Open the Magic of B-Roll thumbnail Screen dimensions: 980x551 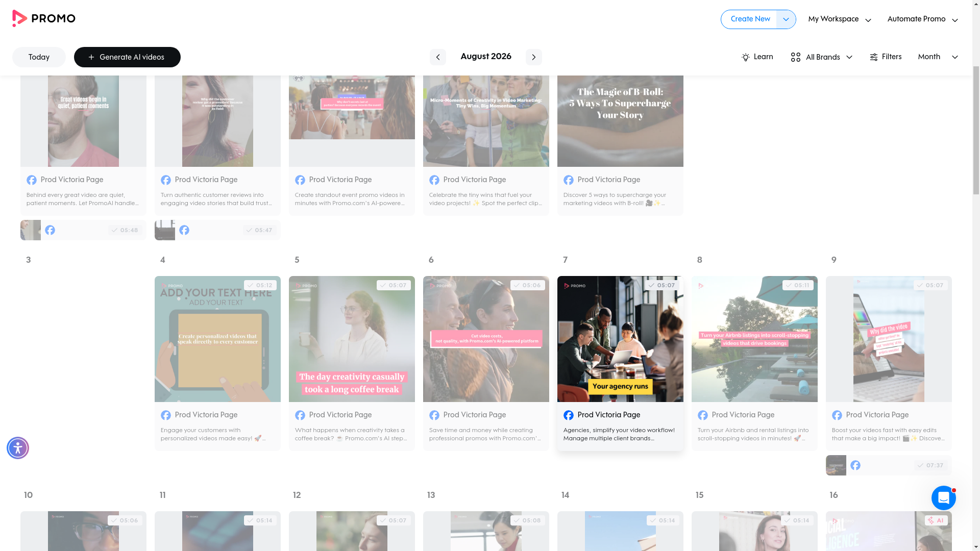point(620,121)
